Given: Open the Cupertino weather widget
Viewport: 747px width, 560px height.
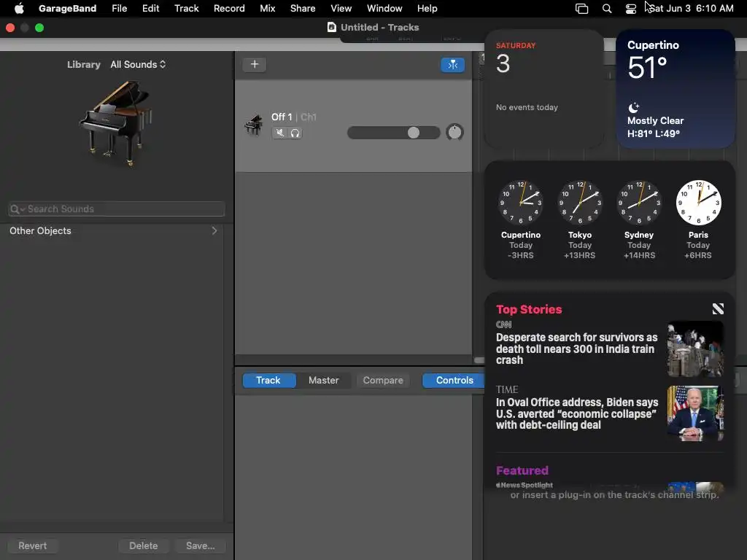Looking at the screenshot, I should point(676,89).
